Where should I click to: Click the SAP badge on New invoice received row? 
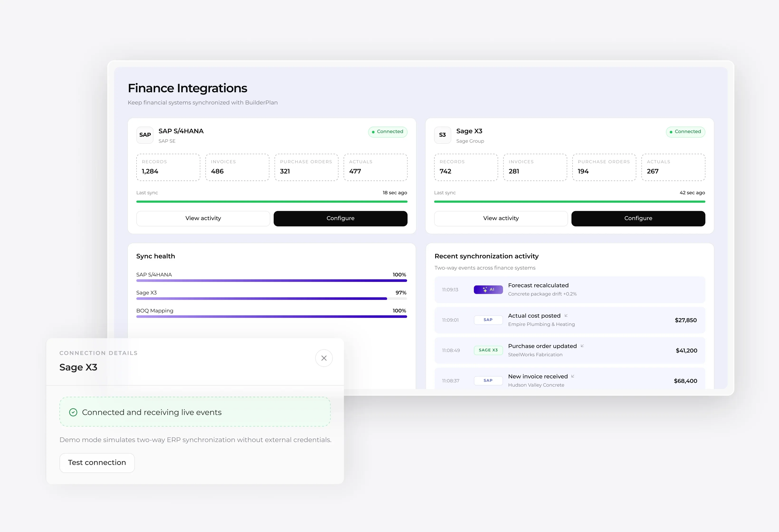point(488,380)
